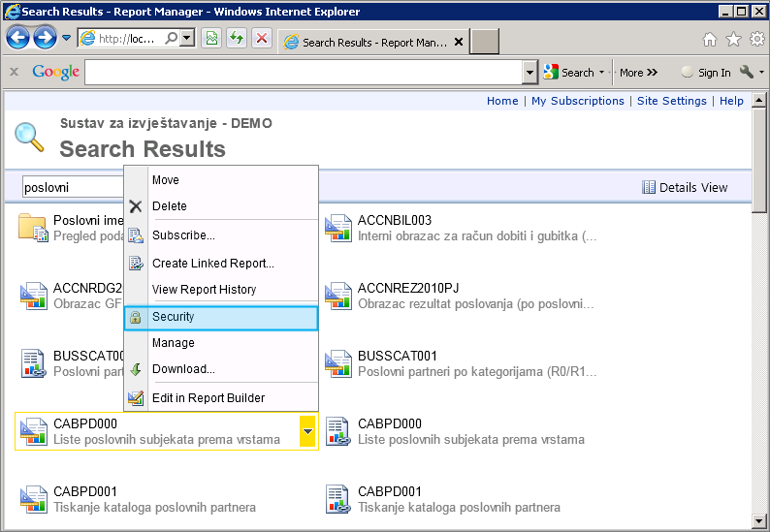Choose Edit in Report Builder

pos(208,397)
